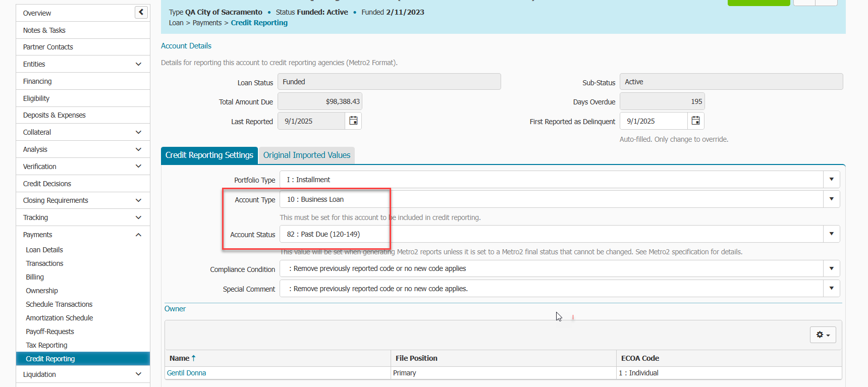Open owner Gentil Donna link

pos(186,373)
